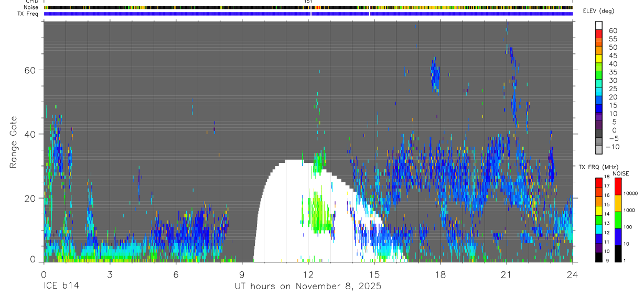Click the 'Noise' row label at top
Image resolution: width=644 pixels, height=297 pixels.
click(x=31, y=7)
